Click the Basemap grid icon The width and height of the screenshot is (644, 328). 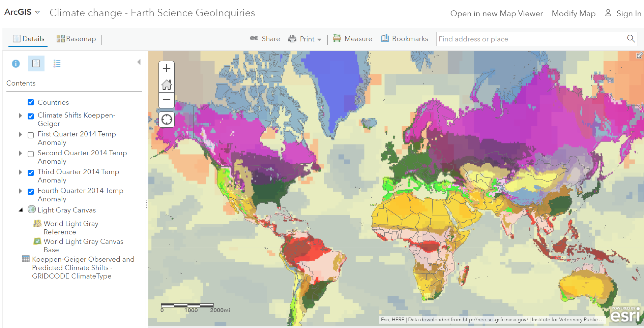60,38
